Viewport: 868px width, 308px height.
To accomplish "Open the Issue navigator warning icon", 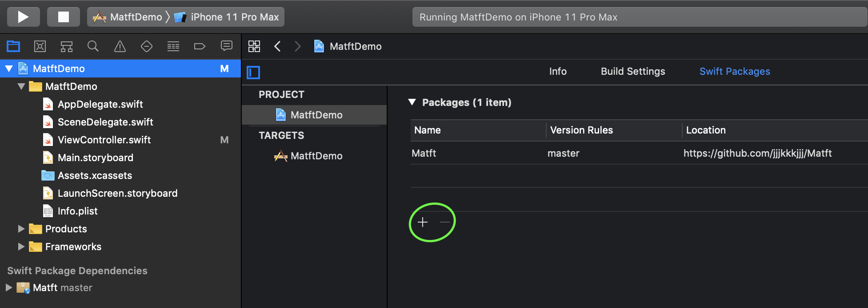I will tap(120, 46).
